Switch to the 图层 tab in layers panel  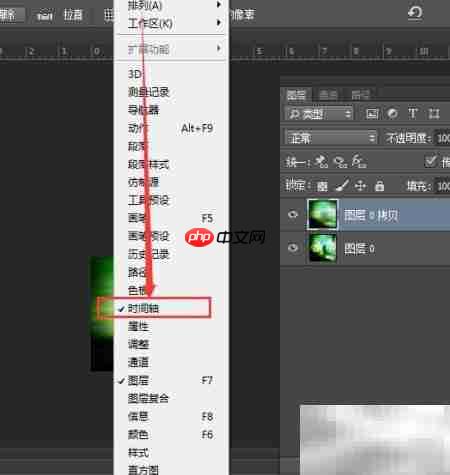(x=296, y=95)
